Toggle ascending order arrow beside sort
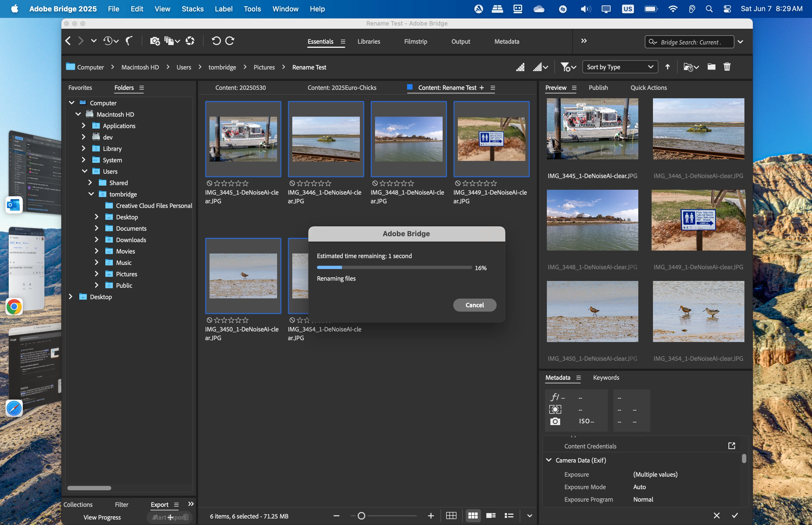Viewport: 812px width, 525px height. pos(668,67)
